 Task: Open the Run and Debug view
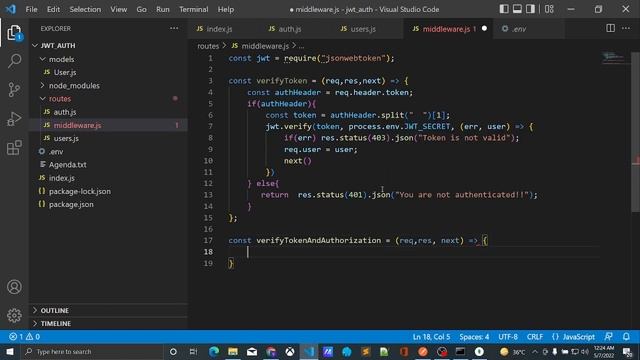pyautogui.click(x=14, y=119)
